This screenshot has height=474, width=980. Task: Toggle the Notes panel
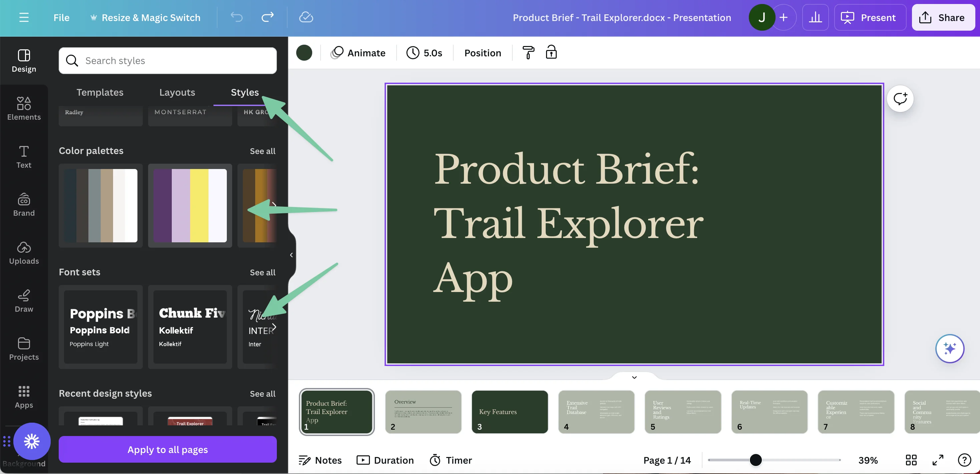pos(320,460)
